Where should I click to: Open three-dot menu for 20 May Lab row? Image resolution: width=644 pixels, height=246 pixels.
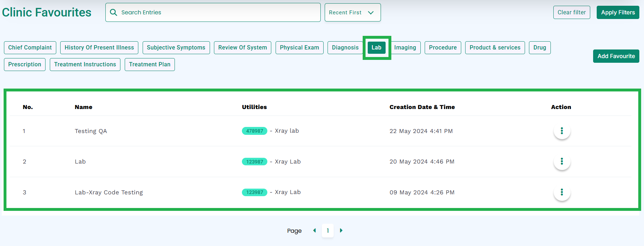(562, 161)
